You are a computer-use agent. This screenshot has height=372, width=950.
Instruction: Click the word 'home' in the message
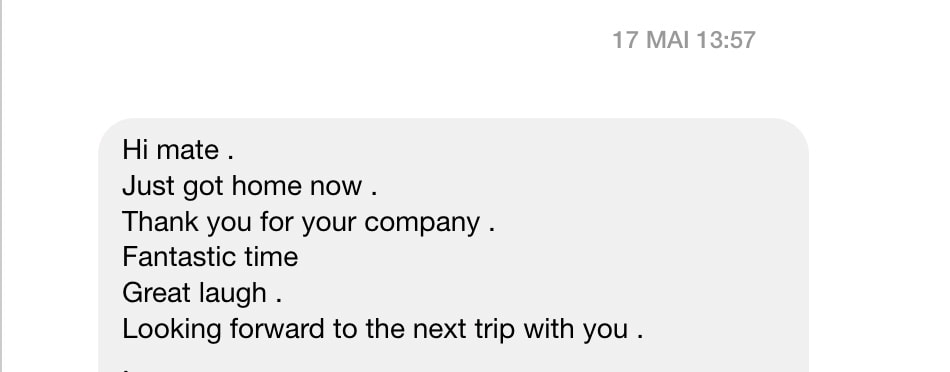(x=267, y=185)
